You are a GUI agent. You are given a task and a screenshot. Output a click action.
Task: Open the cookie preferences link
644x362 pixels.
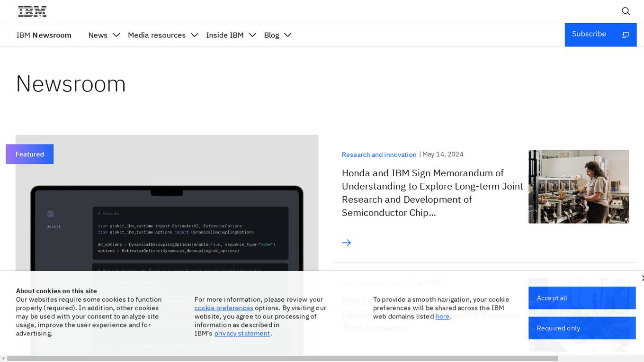(224, 308)
